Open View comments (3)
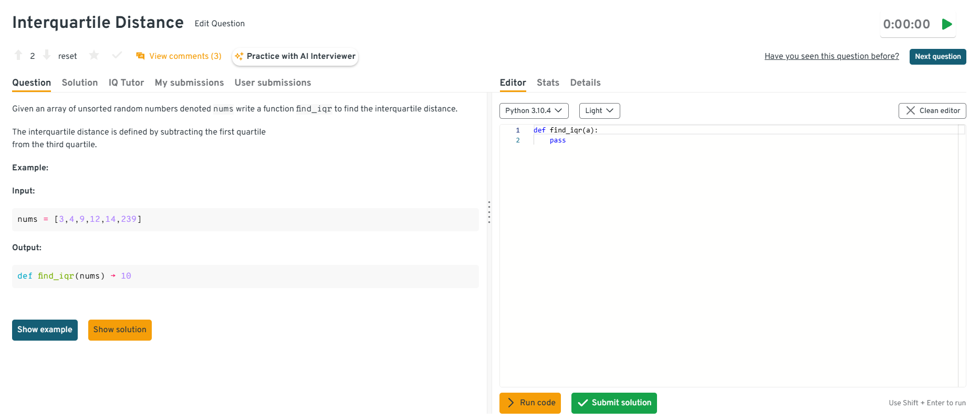The image size is (980, 420). click(179, 56)
